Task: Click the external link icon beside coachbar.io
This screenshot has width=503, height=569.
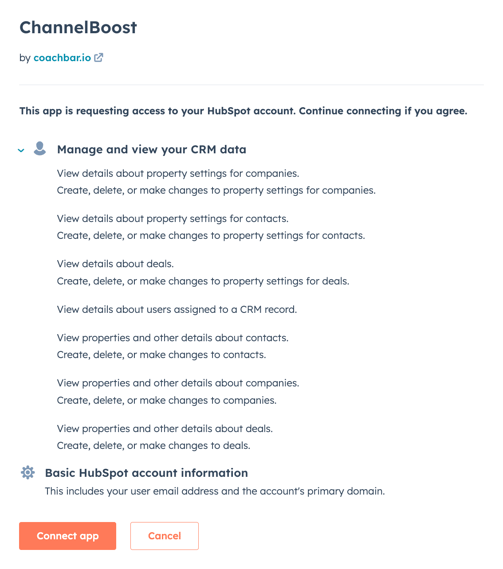Action: pos(99,57)
